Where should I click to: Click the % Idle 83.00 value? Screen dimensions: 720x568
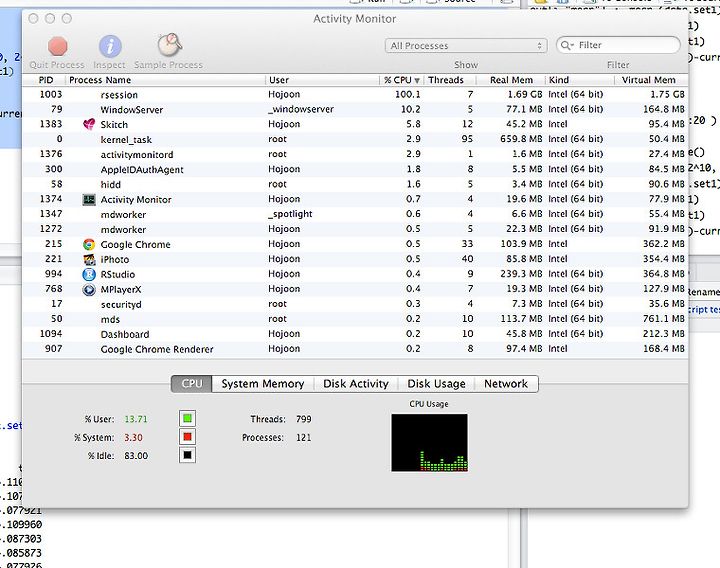point(136,456)
